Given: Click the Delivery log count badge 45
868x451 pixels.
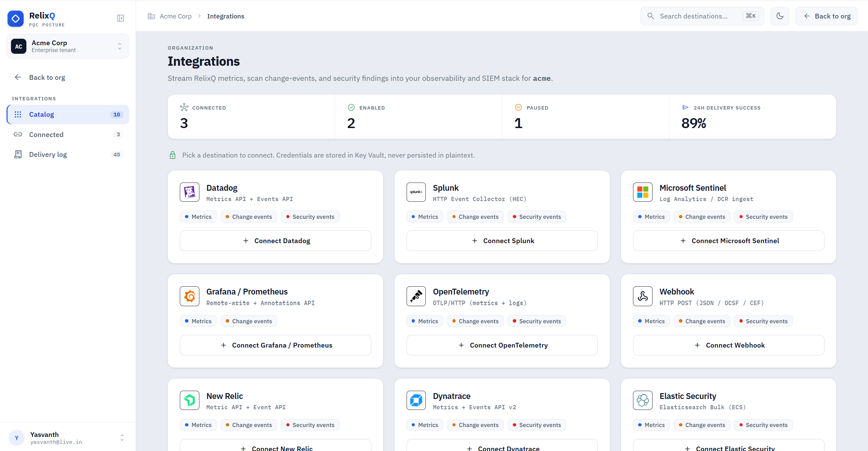Looking at the screenshot, I should tap(117, 154).
